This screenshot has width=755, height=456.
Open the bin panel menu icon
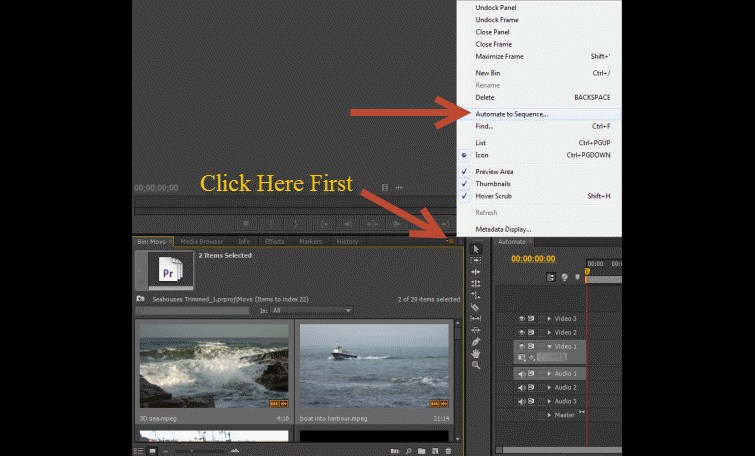point(450,241)
